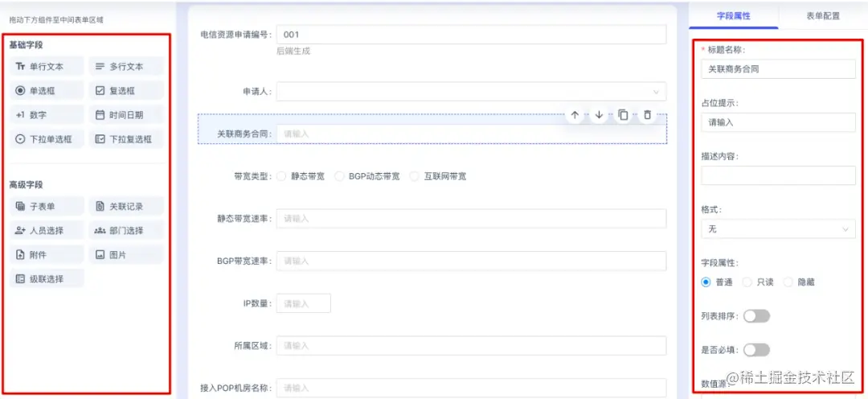
Task: Edit the 占位提示 property input
Action: [x=778, y=122]
